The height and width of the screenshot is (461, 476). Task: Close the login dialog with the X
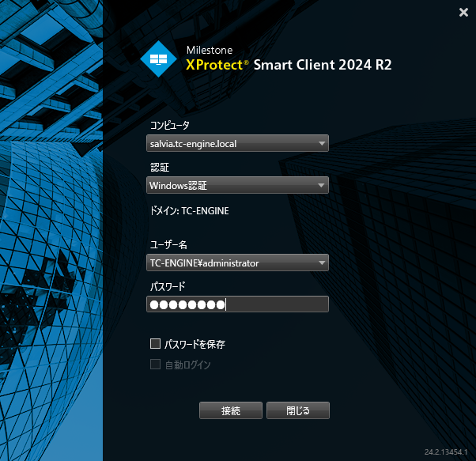463,12
